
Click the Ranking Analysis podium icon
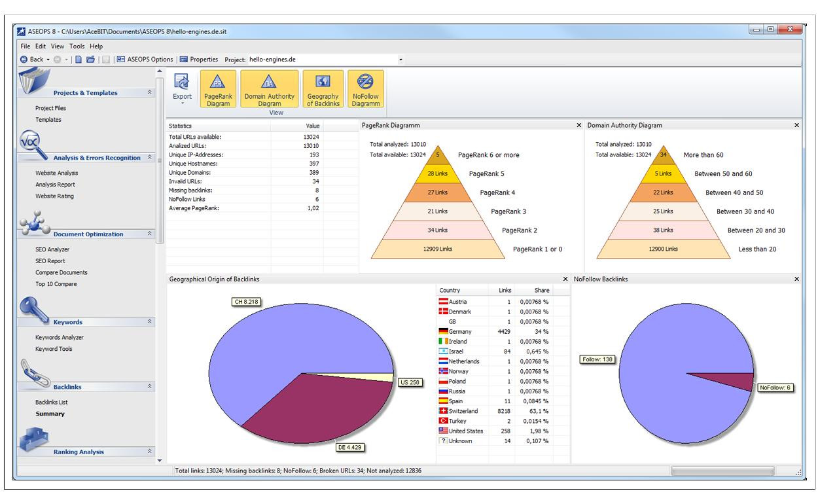tap(33, 441)
